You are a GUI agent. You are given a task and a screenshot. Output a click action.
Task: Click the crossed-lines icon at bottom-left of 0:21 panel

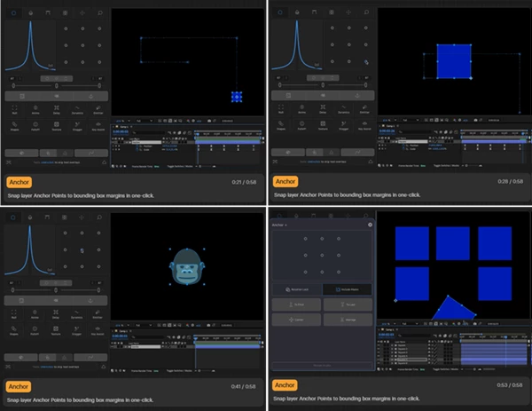point(9,162)
